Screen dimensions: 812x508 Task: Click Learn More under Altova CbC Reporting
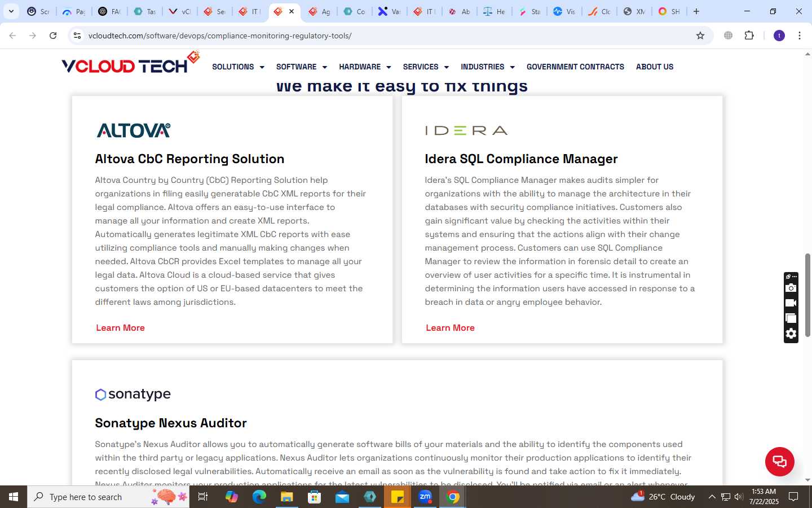(x=120, y=328)
